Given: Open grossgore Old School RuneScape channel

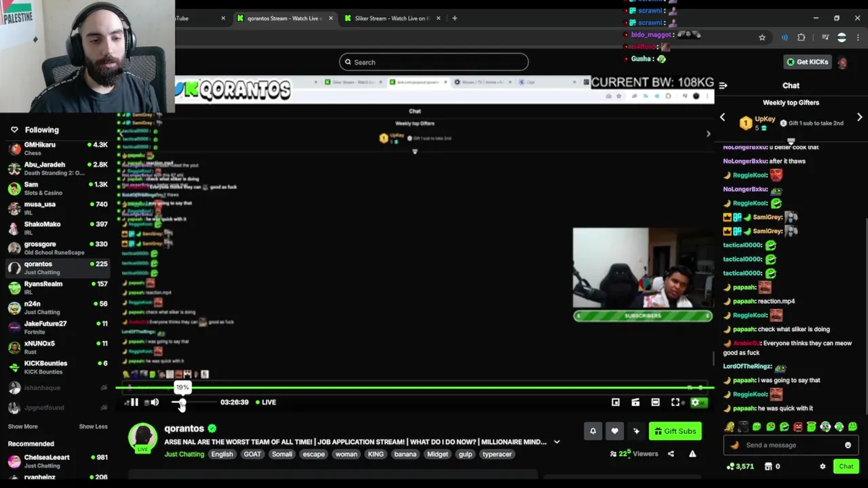Looking at the screenshot, I should click(x=57, y=248).
